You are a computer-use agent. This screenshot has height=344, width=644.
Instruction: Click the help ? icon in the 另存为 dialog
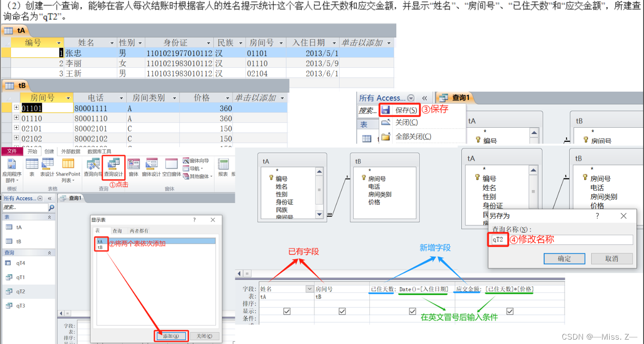pyautogui.click(x=597, y=216)
